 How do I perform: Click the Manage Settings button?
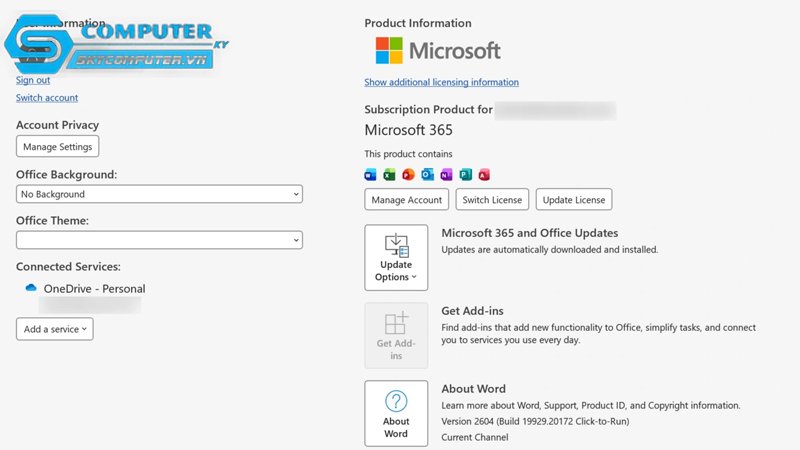pyautogui.click(x=58, y=146)
